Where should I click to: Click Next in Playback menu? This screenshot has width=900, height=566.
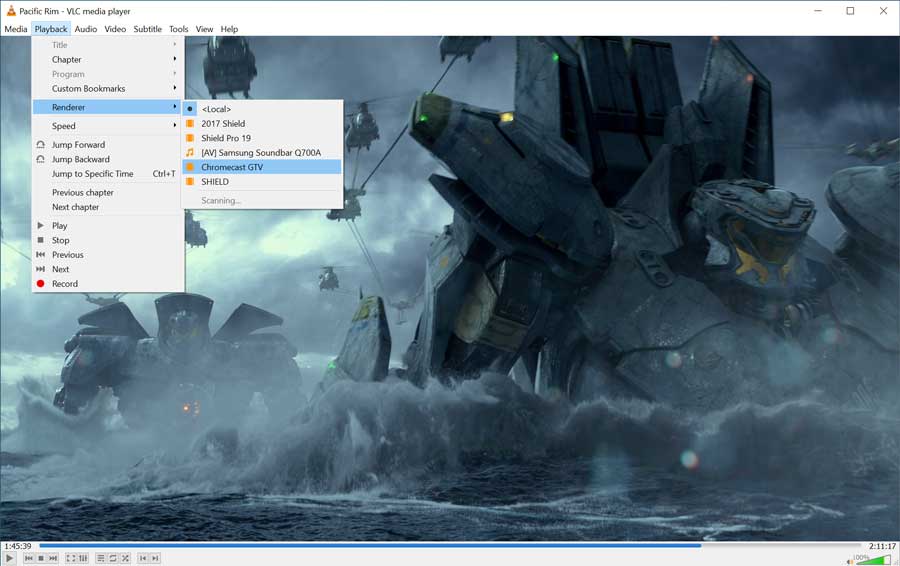pyautogui.click(x=108, y=269)
